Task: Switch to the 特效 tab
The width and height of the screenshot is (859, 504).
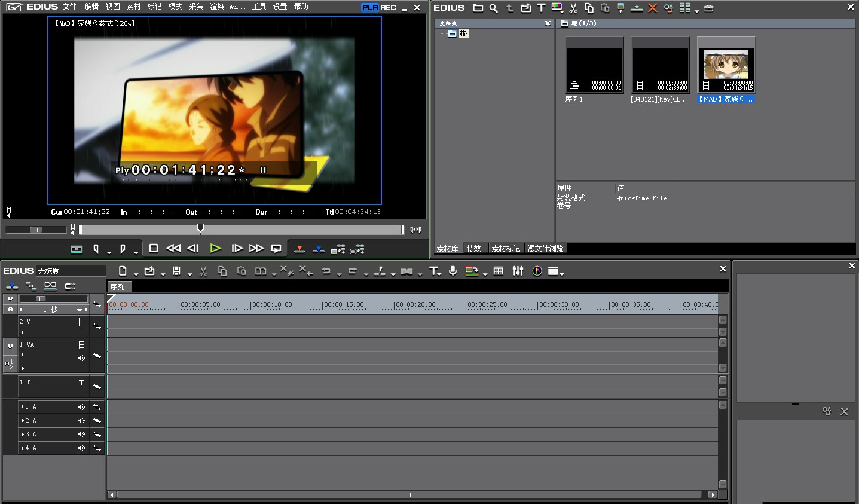Action: [473, 249]
